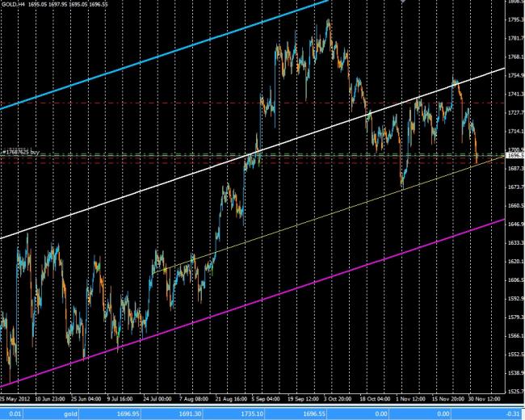Image resolution: width=525 pixels, height=420 pixels.
Task: Click the 30 Nov 12:00 time label
Action: 484,399
